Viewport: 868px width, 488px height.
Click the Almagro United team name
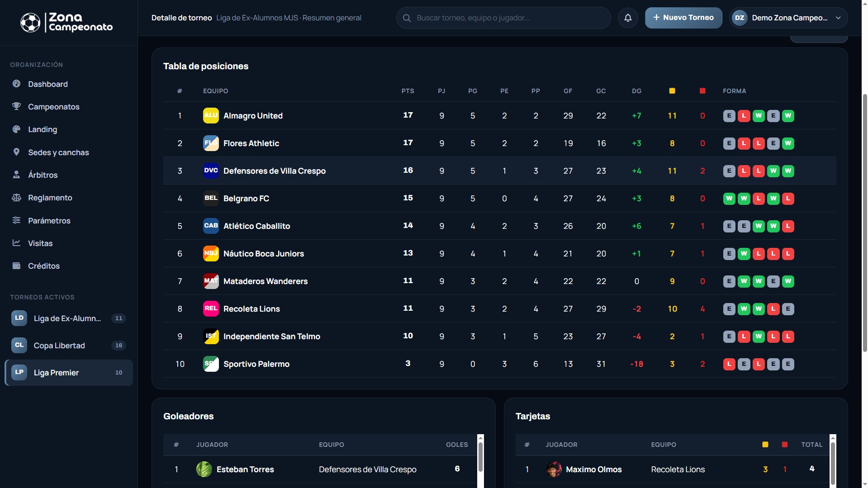pyautogui.click(x=253, y=116)
